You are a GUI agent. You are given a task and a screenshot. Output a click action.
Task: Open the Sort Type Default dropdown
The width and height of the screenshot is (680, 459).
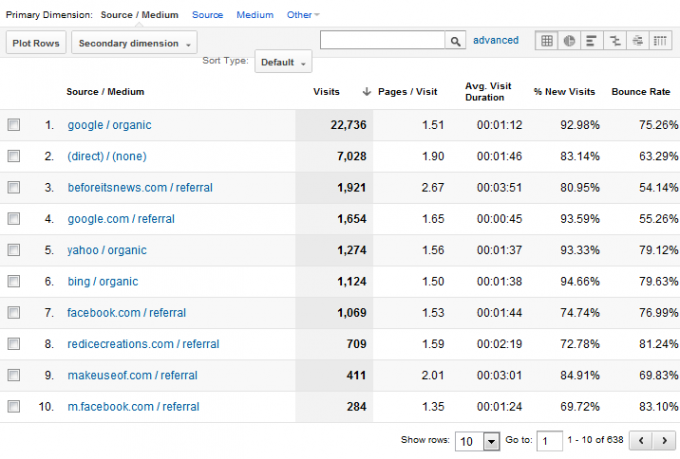click(x=283, y=62)
